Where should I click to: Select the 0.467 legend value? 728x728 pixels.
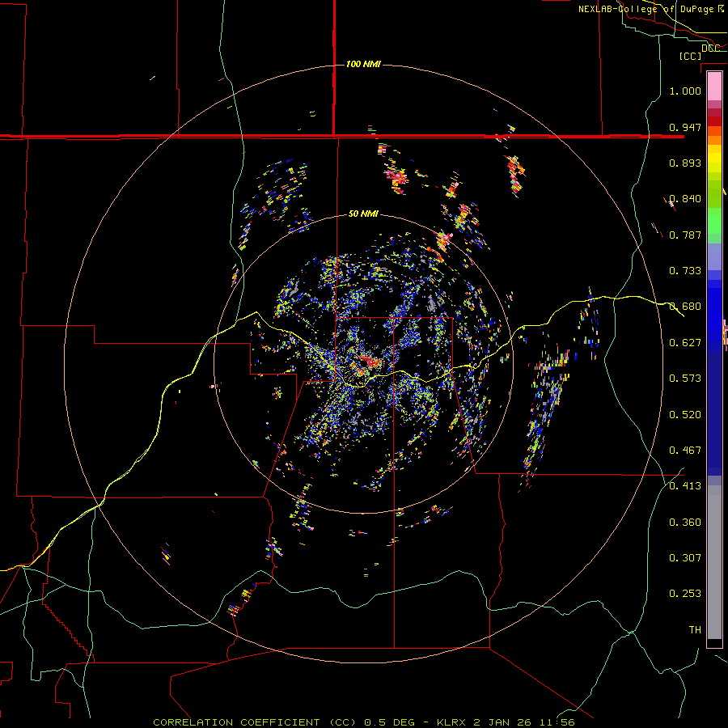click(x=685, y=451)
